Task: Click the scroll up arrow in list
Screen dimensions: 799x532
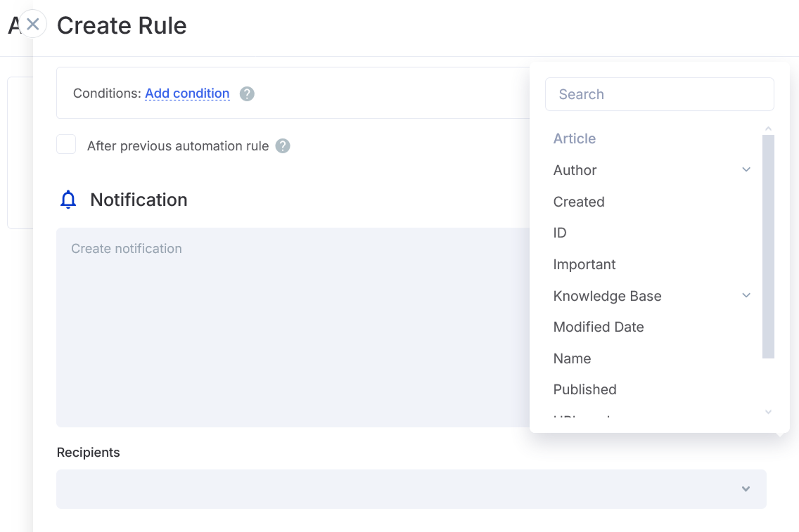Action: (x=768, y=129)
